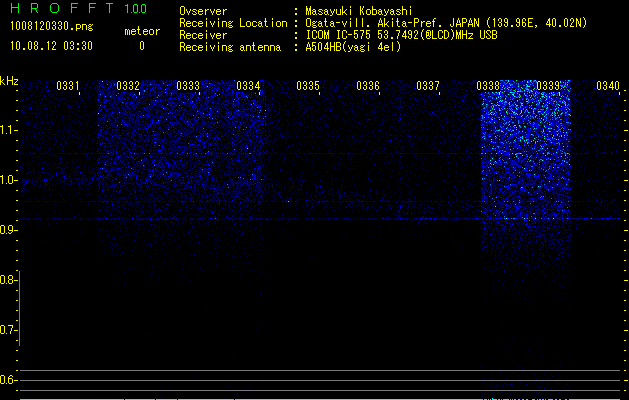Click the 0.7 kHz axis label
The width and height of the screenshot is (629, 400).
click(8, 330)
